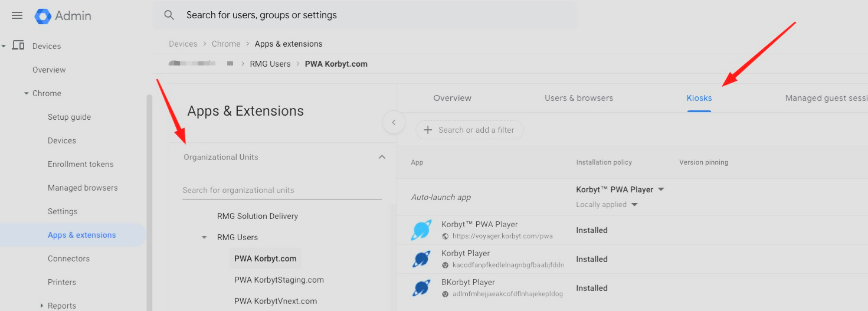Switch to the Overview tab
Viewport: 868px width, 311px height.
click(453, 98)
